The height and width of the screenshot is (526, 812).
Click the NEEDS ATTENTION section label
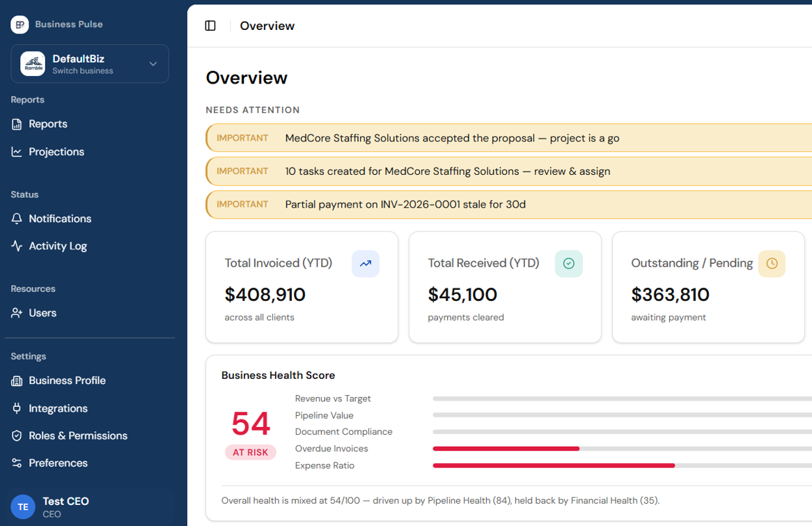253,110
